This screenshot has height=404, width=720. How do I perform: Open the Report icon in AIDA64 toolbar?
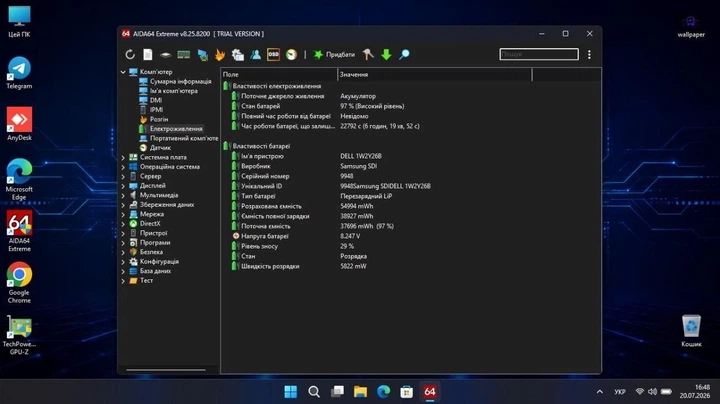click(x=147, y=55)
